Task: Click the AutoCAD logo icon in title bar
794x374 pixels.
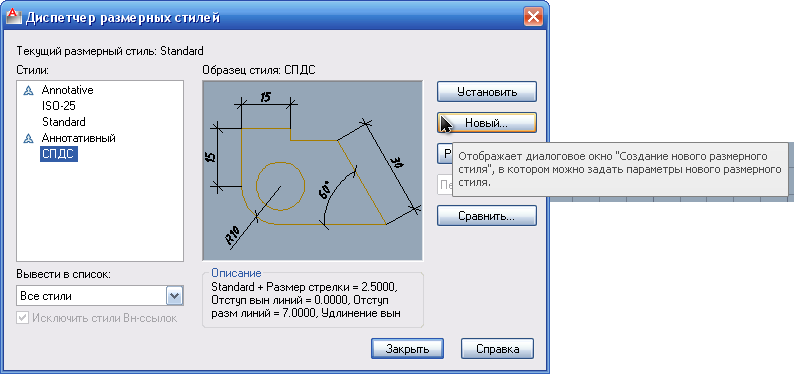Action: [13, 17]
